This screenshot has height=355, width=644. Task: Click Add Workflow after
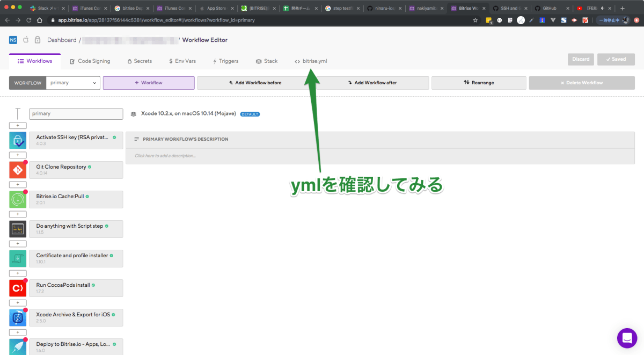[x=371, y=83]
